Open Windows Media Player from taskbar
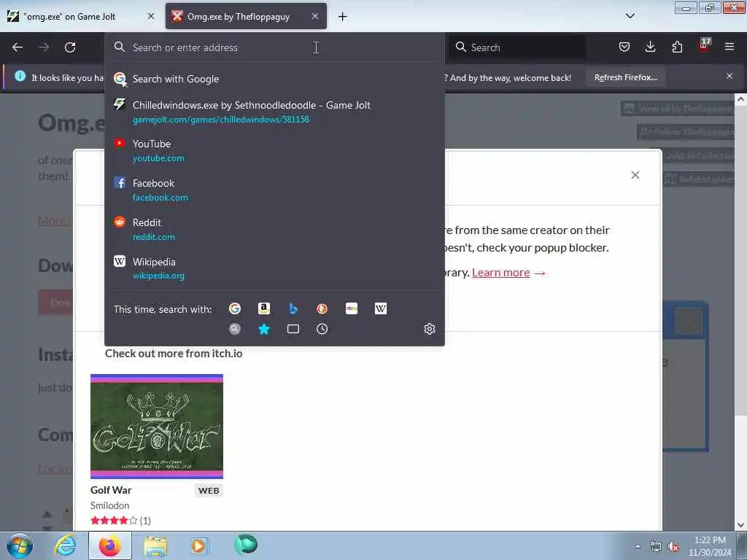The height and width of the screenshot is (560, 747). coord(199,545)
